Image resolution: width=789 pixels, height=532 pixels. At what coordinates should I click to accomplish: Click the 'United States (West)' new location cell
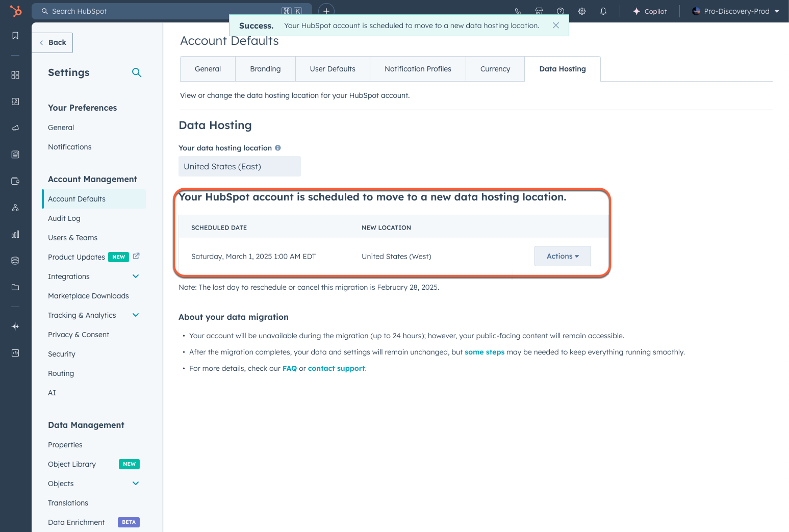coord(396,257)
